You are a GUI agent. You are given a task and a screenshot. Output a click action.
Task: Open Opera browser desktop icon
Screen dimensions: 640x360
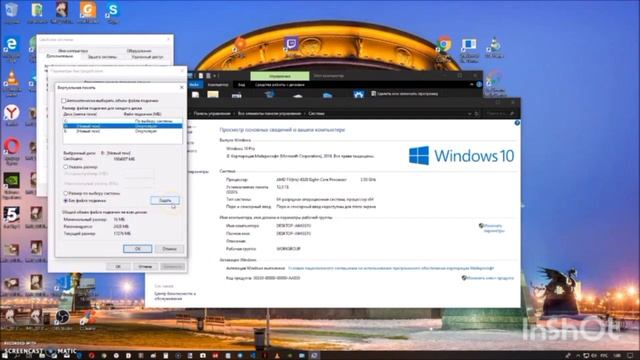[x=11, y=150]
